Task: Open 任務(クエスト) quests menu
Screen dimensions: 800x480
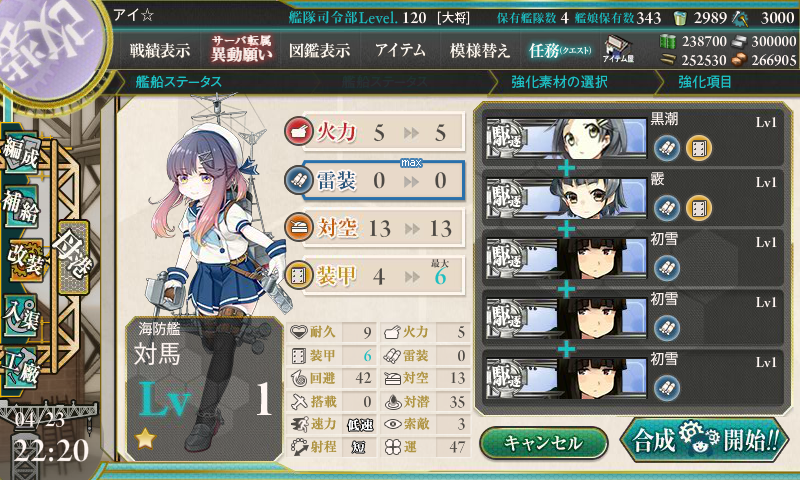Action: (560, 50)
